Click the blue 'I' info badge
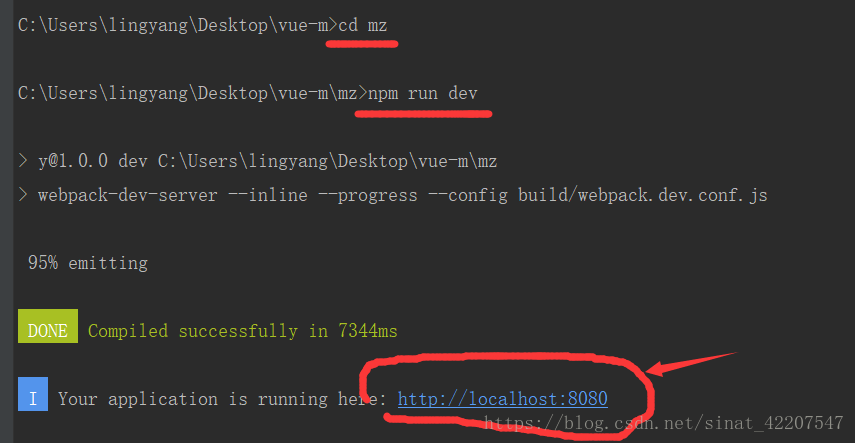Screen dimensions: 855x443 [x=33, y=394]
